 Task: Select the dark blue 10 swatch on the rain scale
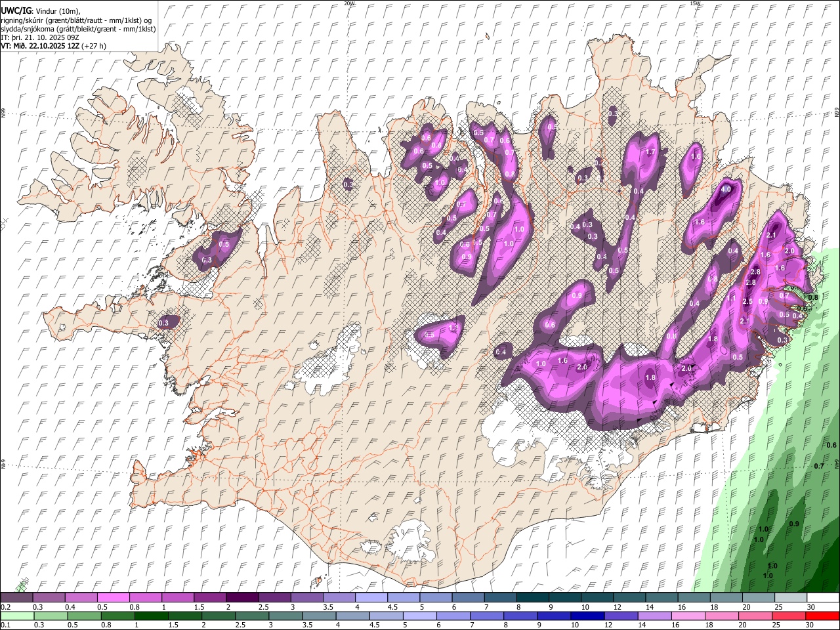[587, 616]
